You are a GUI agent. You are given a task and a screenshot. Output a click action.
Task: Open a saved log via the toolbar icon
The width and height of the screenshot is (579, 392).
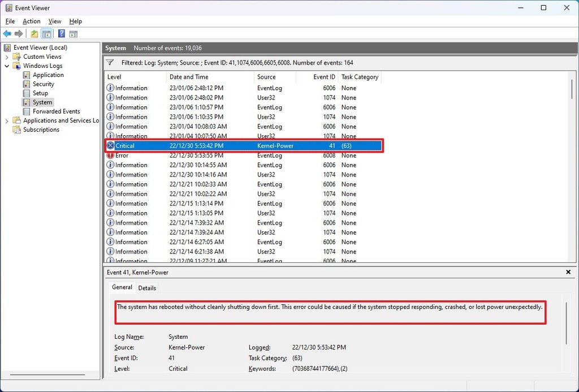pyautogui.click(x=33, y=33)
